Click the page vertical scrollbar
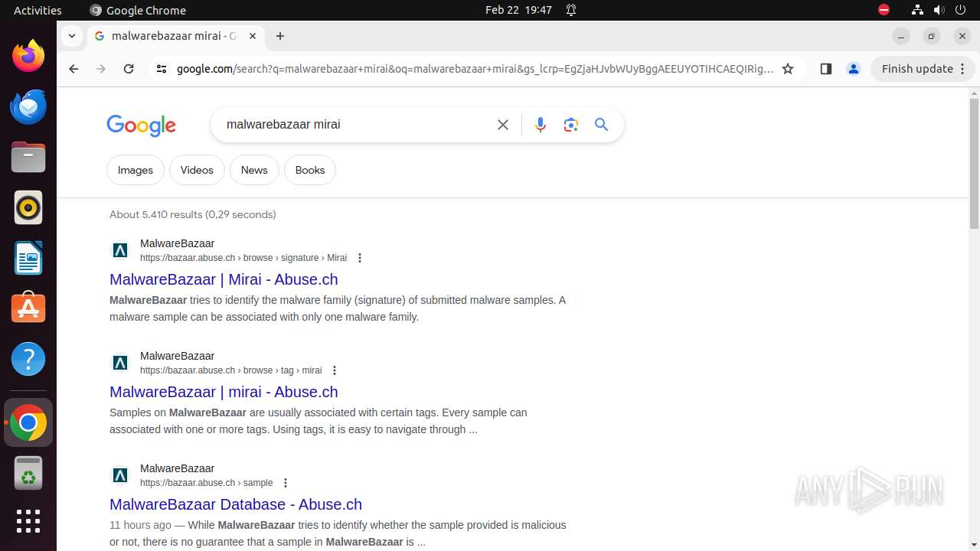980x551 pixels. point(974,164)
